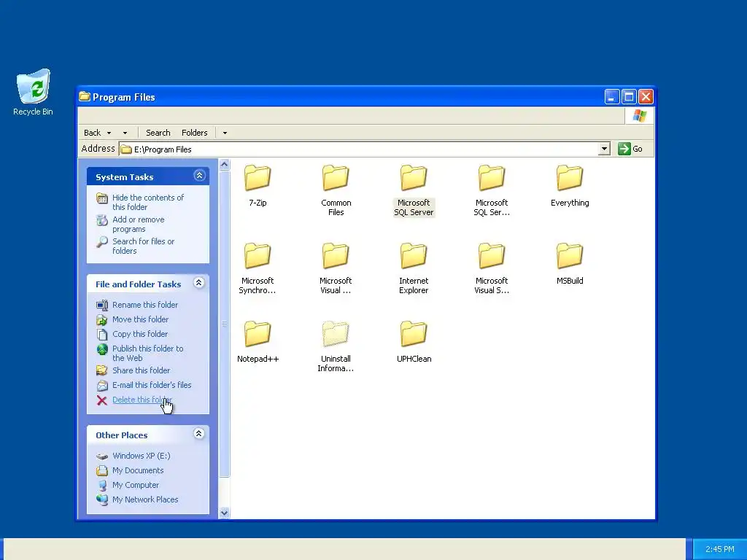Select the Microsoft Visual S… folder icon
This screenshot has width=747, height=560.
coord(492,256)
